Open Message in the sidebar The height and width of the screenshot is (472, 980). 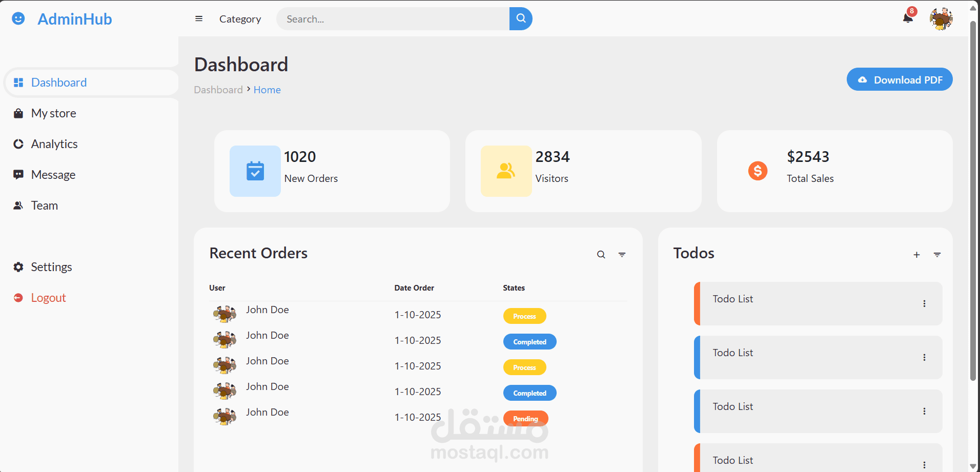91,175
